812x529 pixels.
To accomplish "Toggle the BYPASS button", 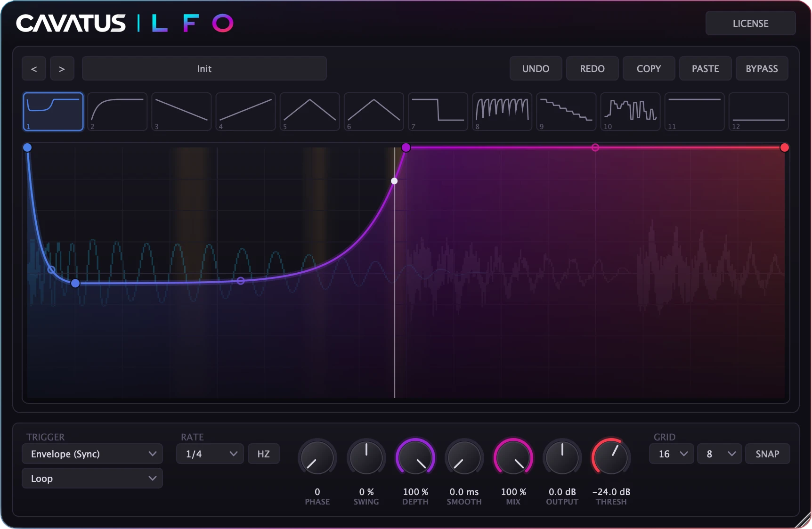I will pos(762,69).
